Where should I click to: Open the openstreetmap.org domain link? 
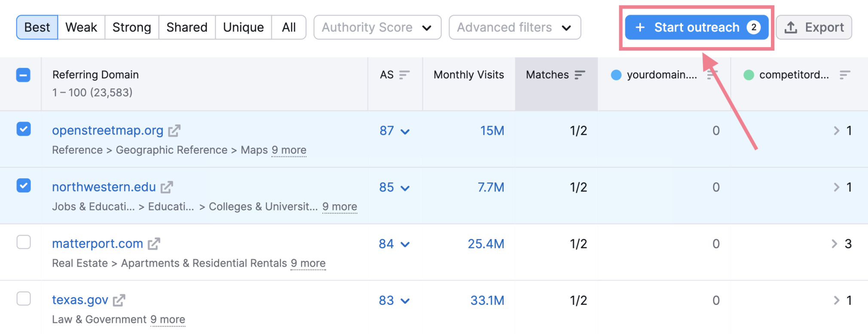point(107,131)
